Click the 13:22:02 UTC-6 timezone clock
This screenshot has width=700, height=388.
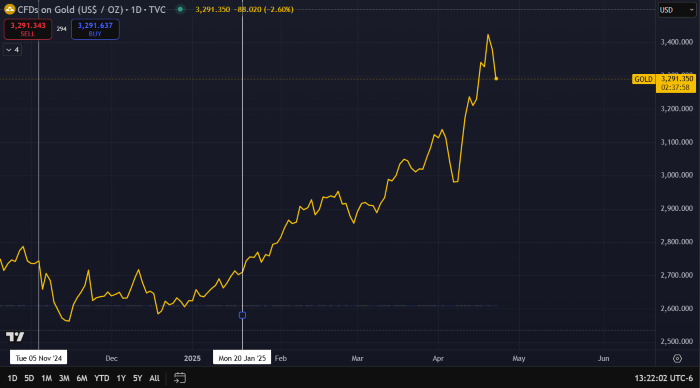click(664, 378)
